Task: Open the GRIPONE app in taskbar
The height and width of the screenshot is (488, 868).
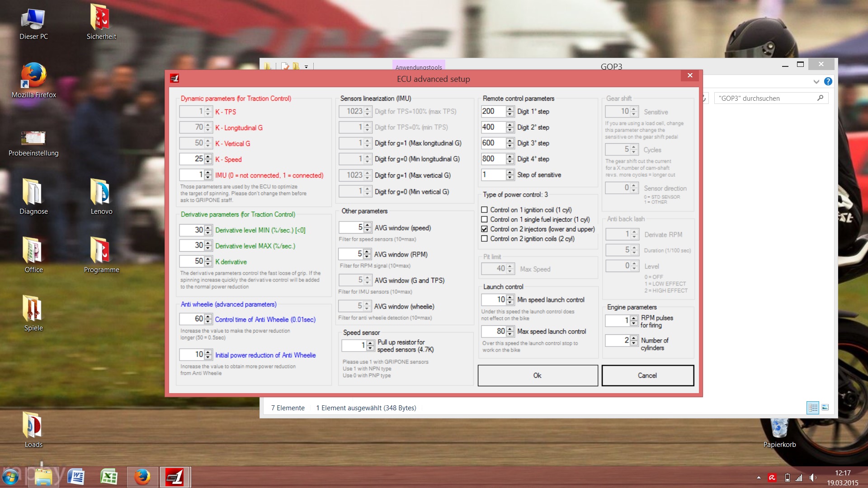Action: pyautogui.click(x=175, y=477)
